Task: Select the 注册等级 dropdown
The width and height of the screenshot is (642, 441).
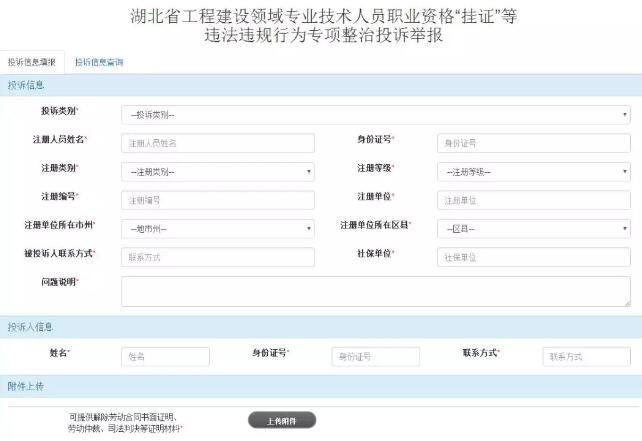Action: click(533, 172)
